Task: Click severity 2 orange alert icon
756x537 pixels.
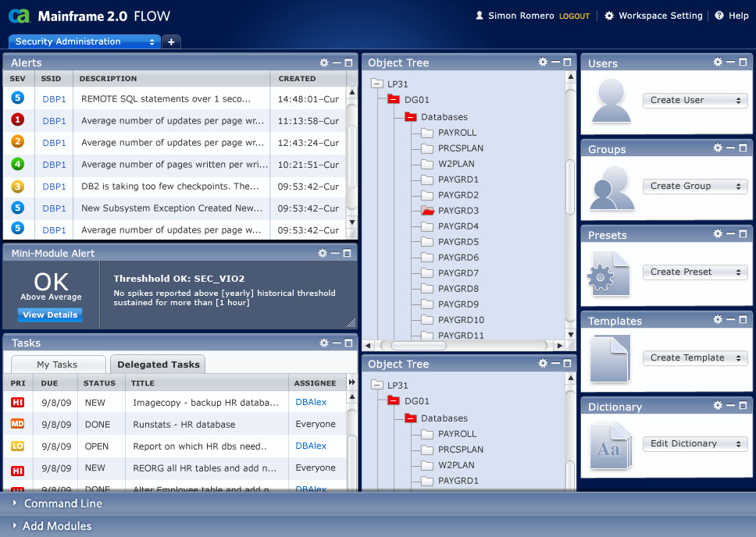Action: [x=18, y=141]
